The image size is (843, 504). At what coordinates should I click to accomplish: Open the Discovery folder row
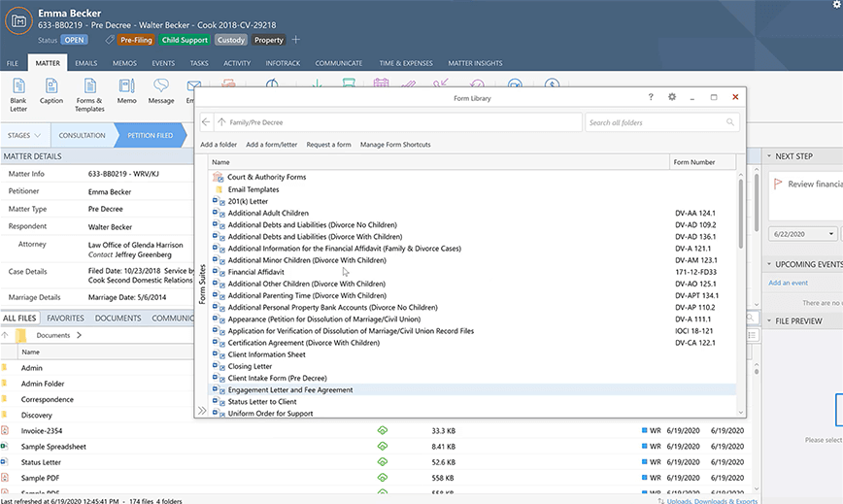tap(37, 415)
